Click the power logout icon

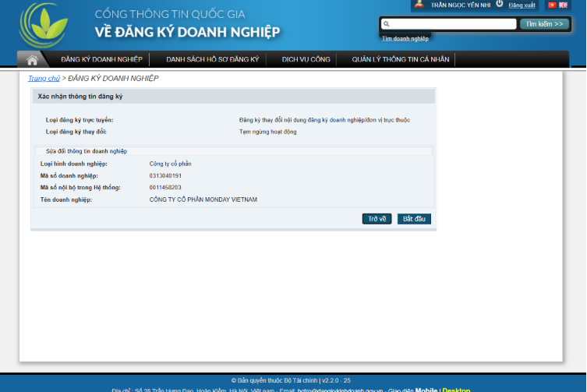(x=500, y=5)
